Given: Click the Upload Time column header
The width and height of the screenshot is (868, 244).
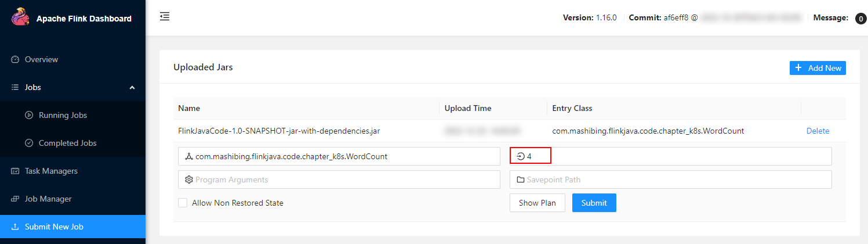Looking at the screenshot, I should point(468,108).
